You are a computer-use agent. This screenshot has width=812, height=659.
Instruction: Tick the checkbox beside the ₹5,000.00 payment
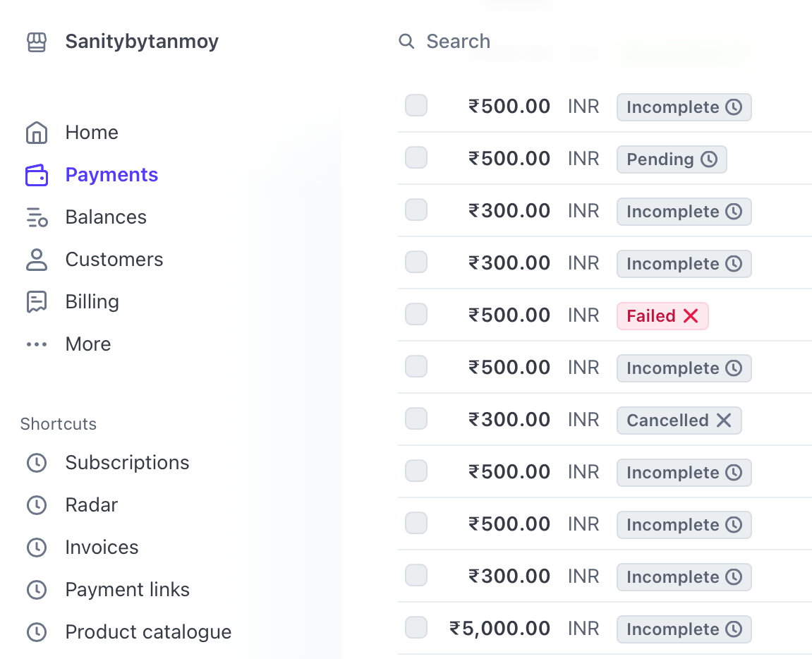pos(416,627)
